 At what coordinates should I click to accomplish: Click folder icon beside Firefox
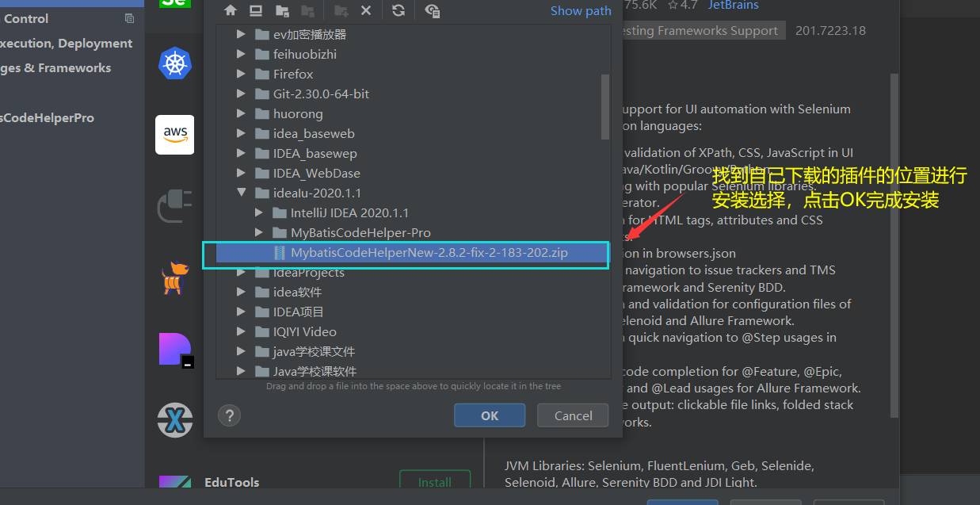pos(262,75)
